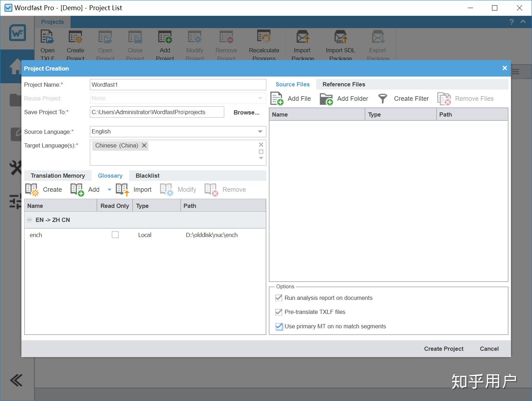Click glossary Add icon

[x=77, y=190]
